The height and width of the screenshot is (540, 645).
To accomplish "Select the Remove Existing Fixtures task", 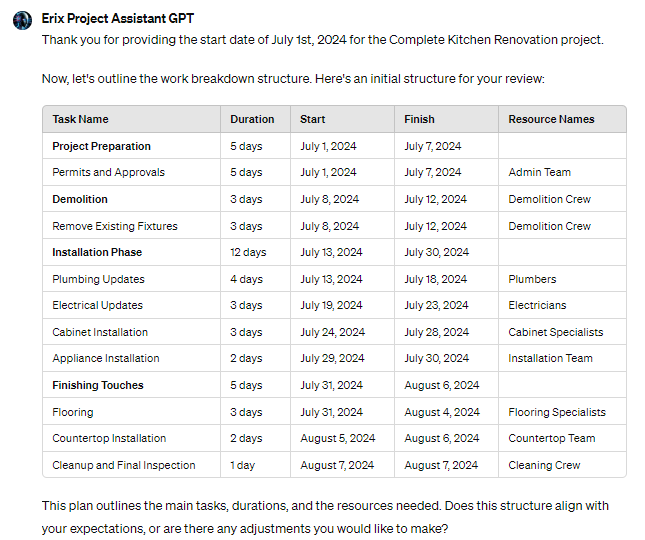I will pos(115,226).
